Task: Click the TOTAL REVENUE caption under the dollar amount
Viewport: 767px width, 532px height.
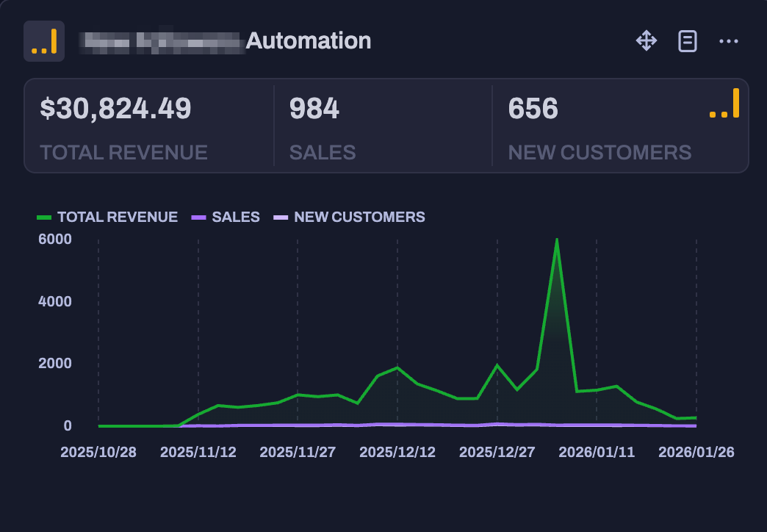Action: [123, 152]
